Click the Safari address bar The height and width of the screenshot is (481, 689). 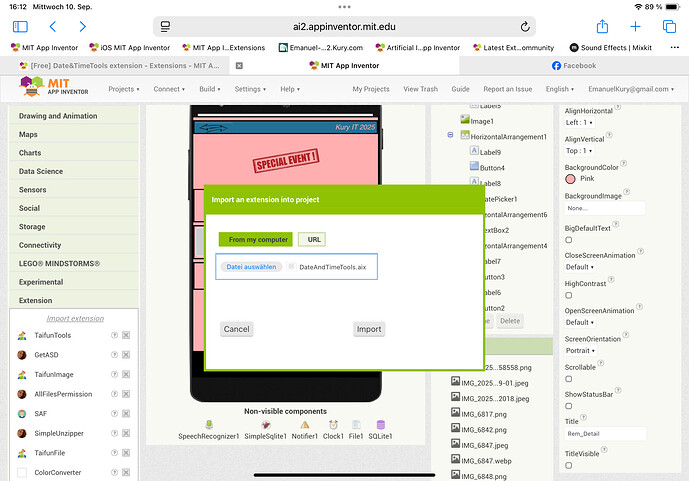click(x=344, y=27)
